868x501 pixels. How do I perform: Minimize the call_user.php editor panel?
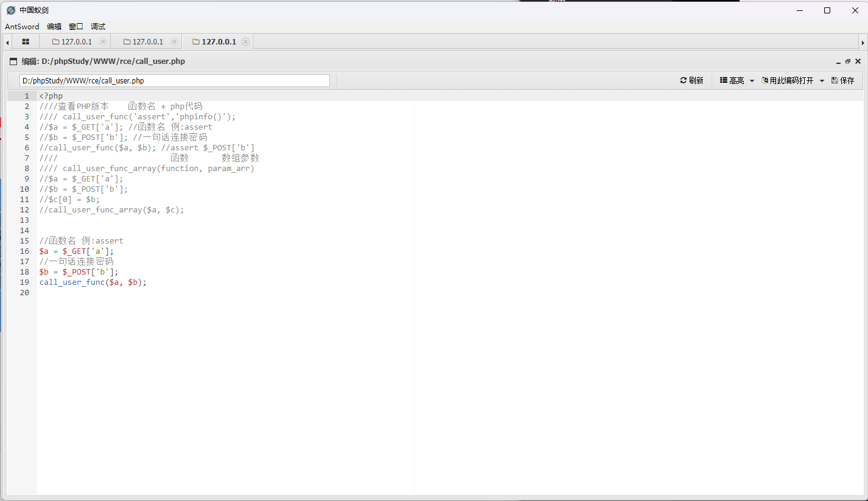pos(838,61)
